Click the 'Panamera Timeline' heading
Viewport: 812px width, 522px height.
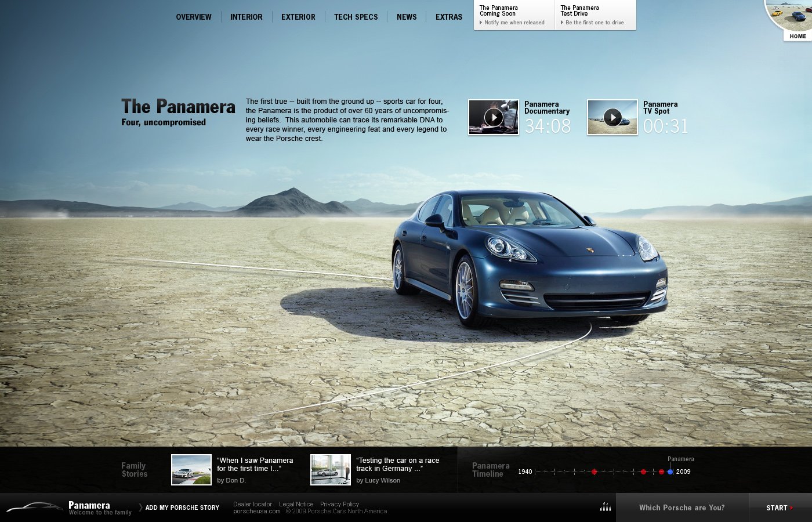coord(491,470)
